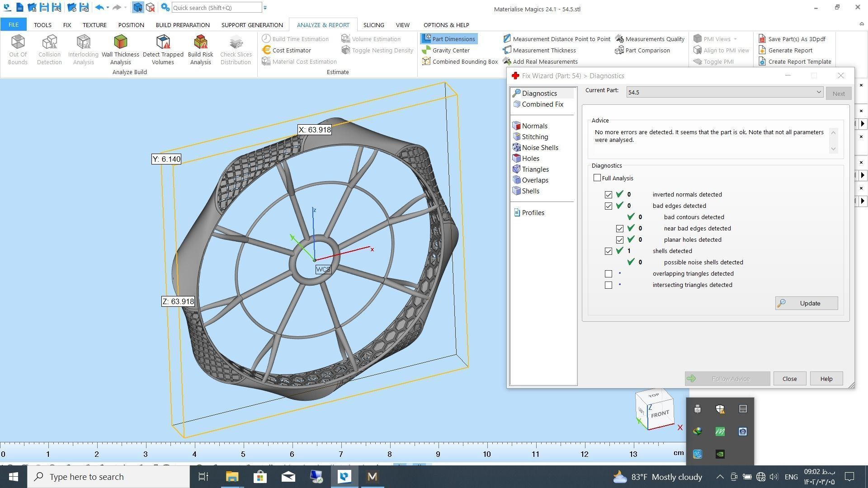Expand the quick search options arrow
Screen dimensions: 868x488
pos(265,8)
